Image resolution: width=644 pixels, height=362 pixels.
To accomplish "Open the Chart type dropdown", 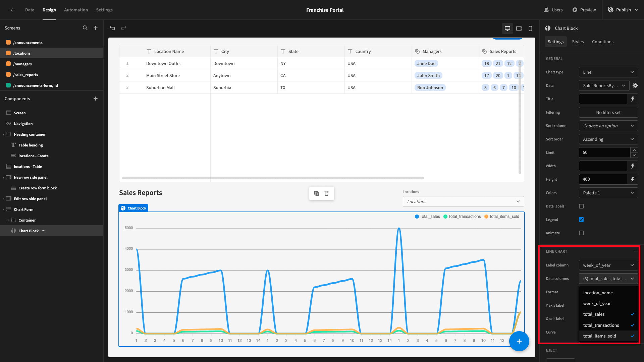I will (608, 72).
